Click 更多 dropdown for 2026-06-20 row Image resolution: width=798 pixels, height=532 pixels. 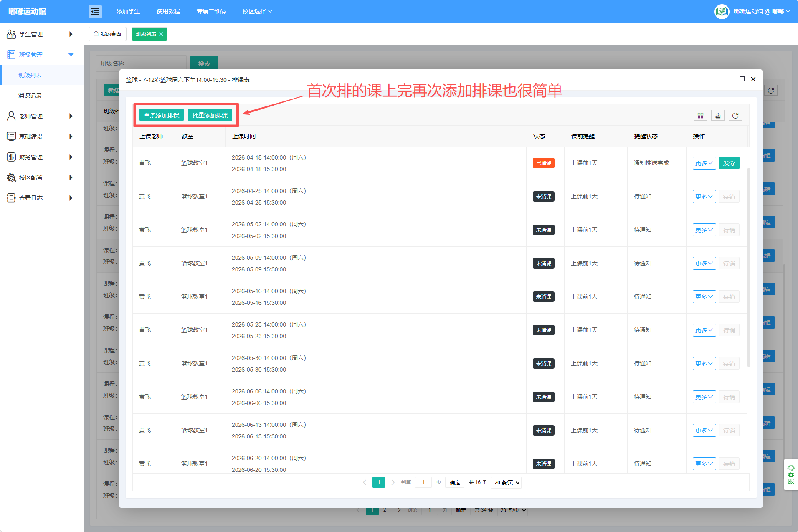704,464
